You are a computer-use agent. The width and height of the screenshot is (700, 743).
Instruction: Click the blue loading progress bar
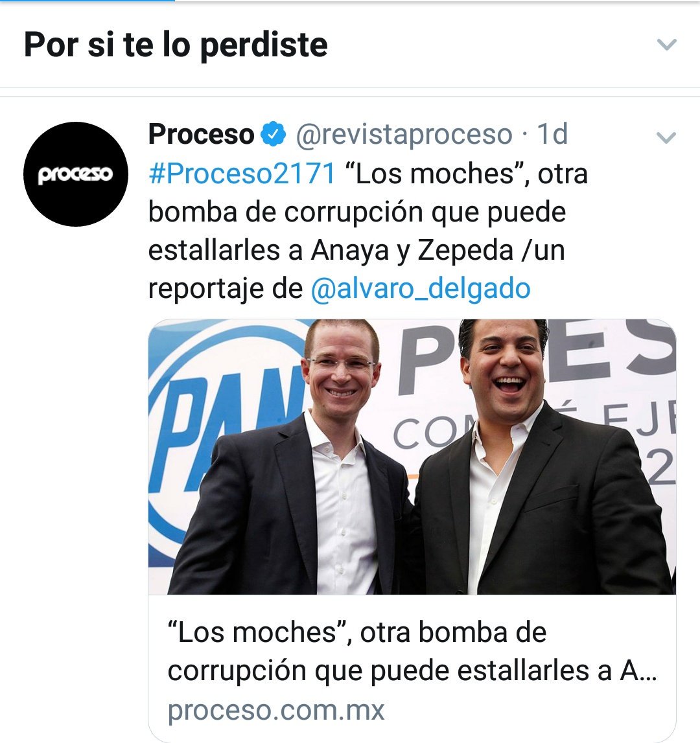tap(87, 1)
